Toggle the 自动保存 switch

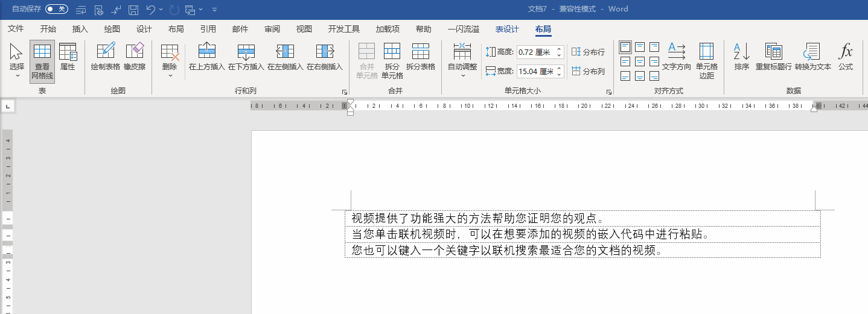57,9
